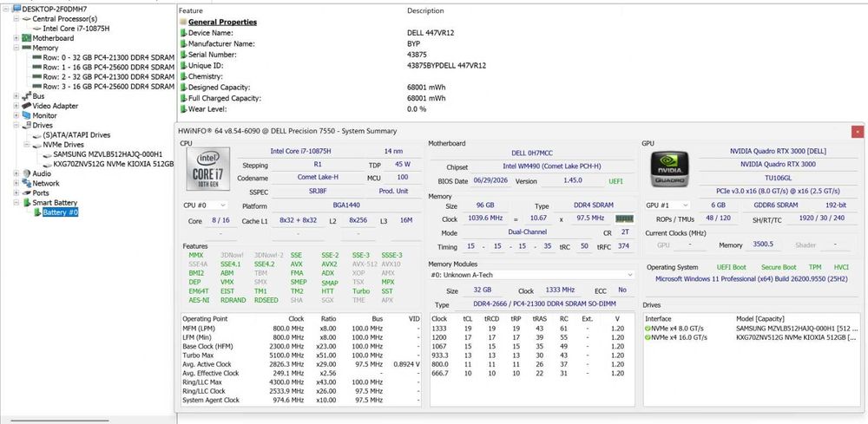This screenshot has height=424, width=868.
Task: Expand the Bus tree node
Action: (16, 96)
